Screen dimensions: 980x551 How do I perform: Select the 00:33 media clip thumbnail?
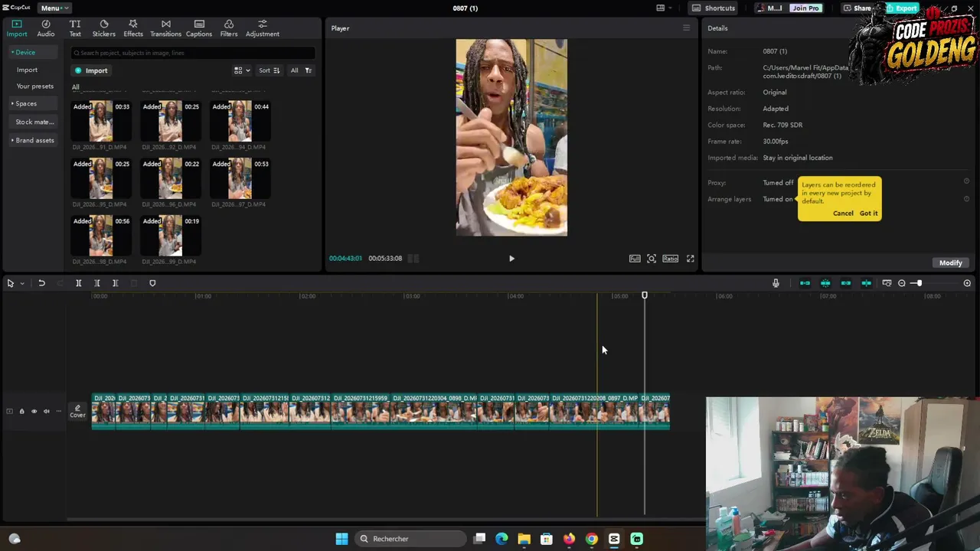tap(101, 121)
